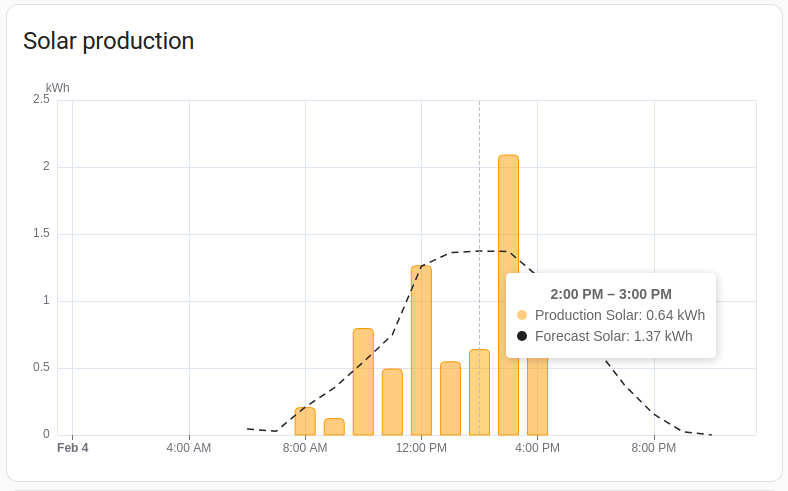The height and width of the screenshot is (491, 788).
Task: Click the bar reaching about 1.25 kWh
Action: (421, 350)
